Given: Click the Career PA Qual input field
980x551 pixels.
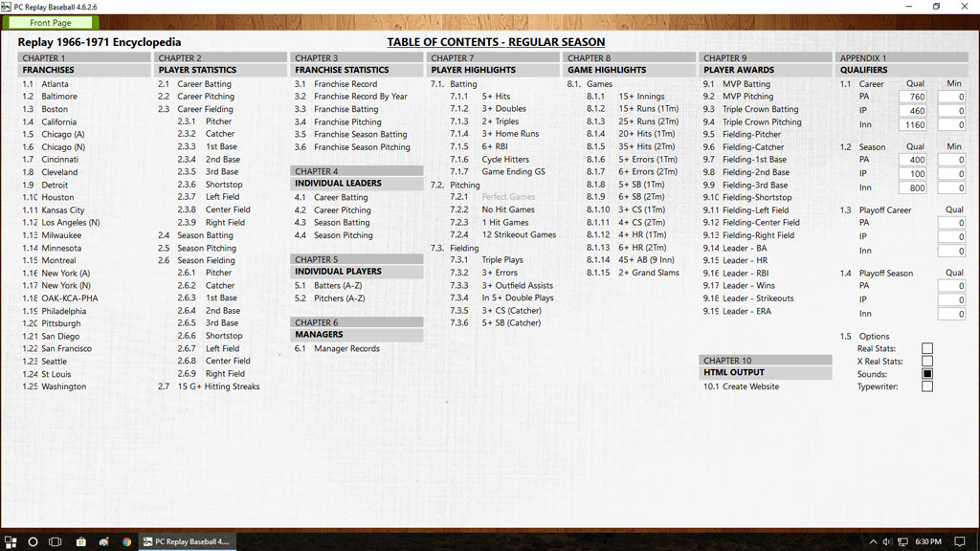Looking at the screenshot, I should [913, 97].
